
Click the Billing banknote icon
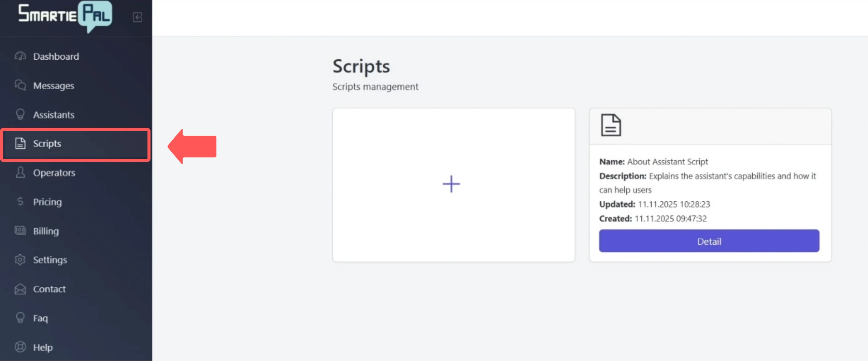click(20, 231)
